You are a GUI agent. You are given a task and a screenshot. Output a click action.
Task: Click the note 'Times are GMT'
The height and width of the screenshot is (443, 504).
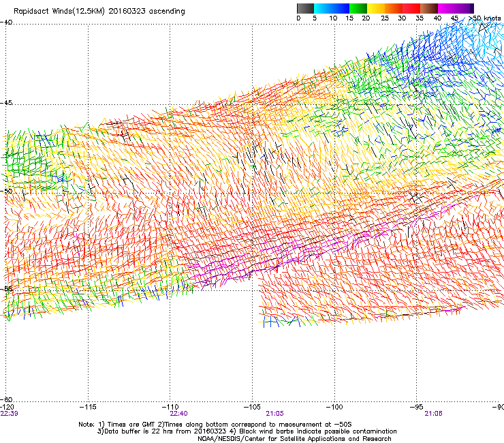point(131,425)
